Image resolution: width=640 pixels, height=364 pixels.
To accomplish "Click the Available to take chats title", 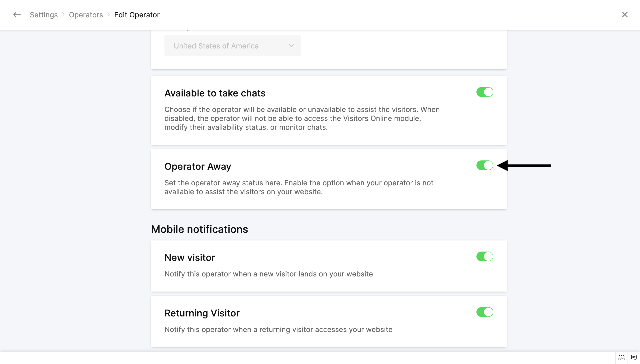I will pos(215,93).
